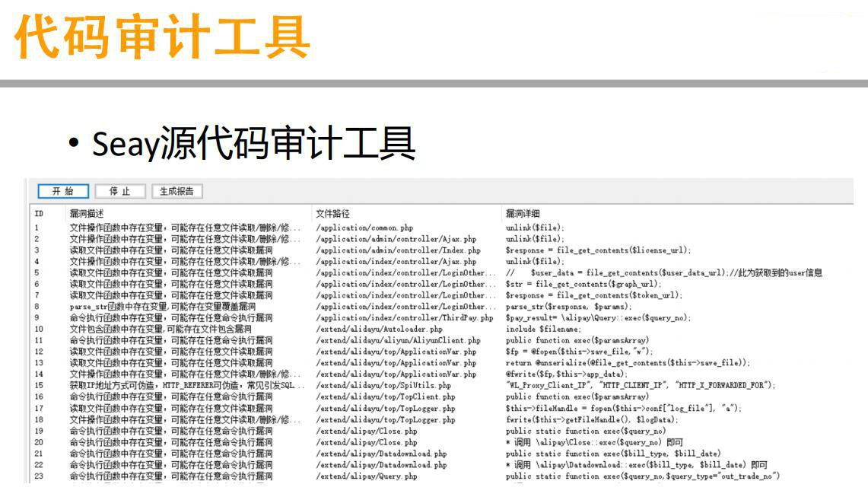Click 生成报告 to generate a report
The image size is (868, 500).
tap(176, 190)
